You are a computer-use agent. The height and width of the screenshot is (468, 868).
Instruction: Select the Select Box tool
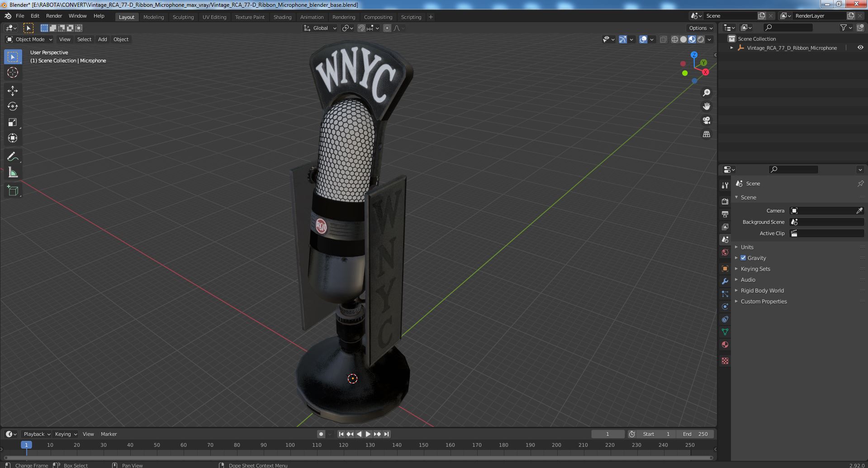pos(13,57)
